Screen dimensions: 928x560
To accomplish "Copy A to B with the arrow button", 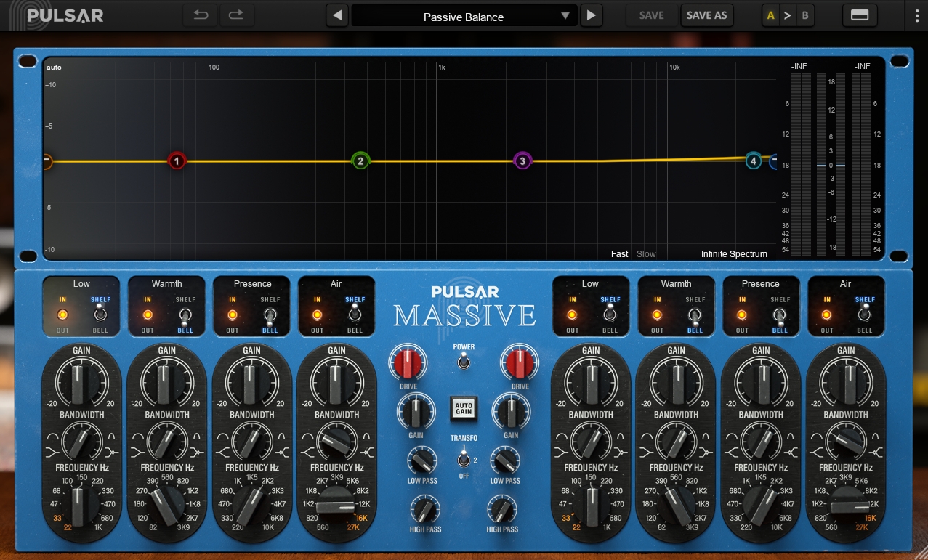I will coord(787,16).
